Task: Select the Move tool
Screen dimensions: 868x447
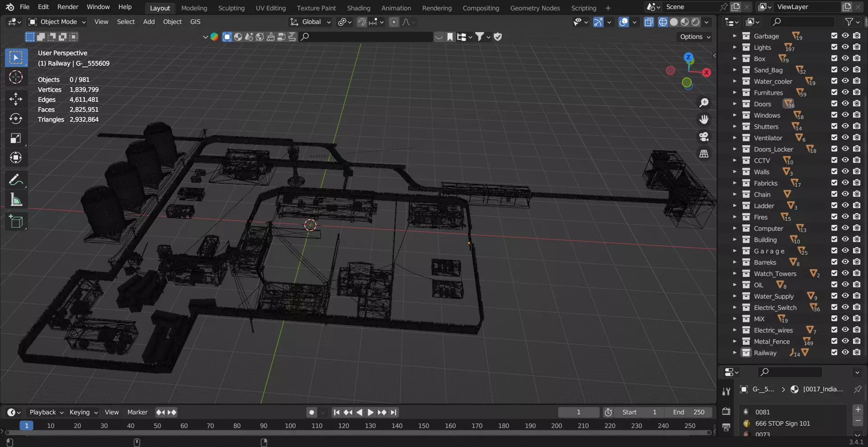Action: pyautogui.click(x=16, y=99)
